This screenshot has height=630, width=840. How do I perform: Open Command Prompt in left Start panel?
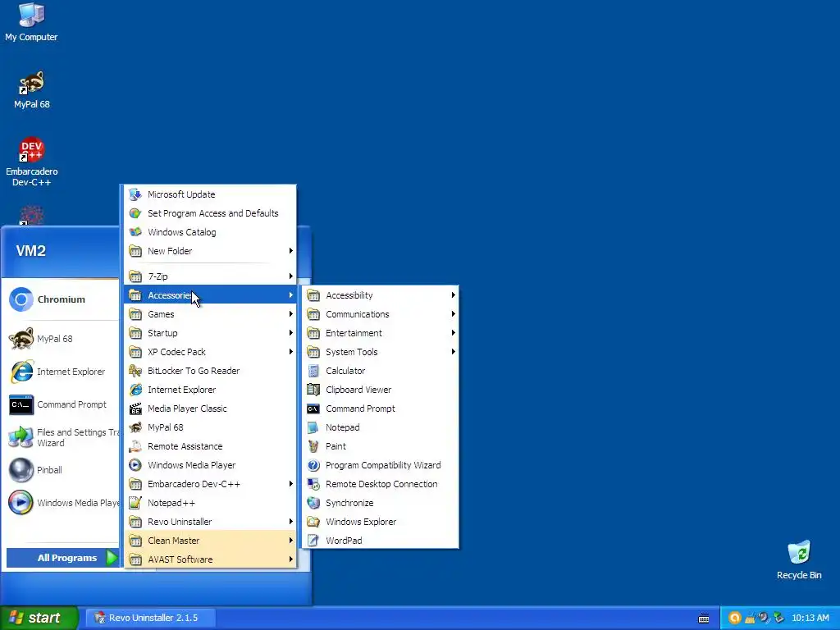[60, 404]
